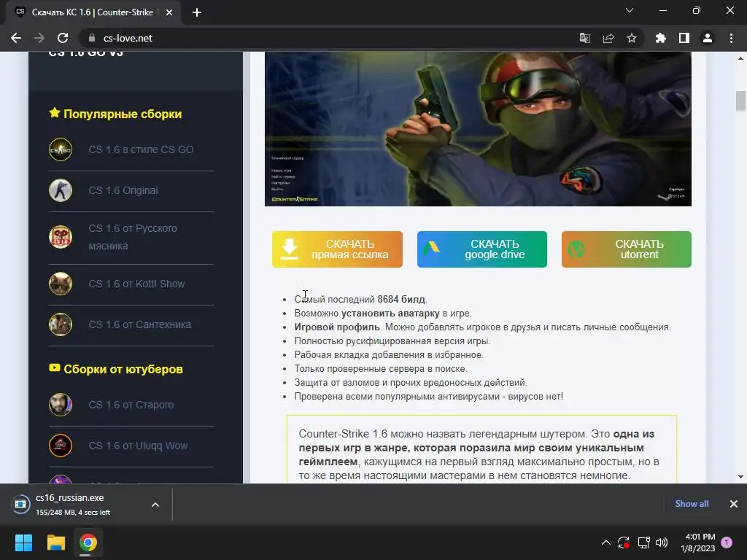Click the volume speaker tray icon

(x=662, y=542)
